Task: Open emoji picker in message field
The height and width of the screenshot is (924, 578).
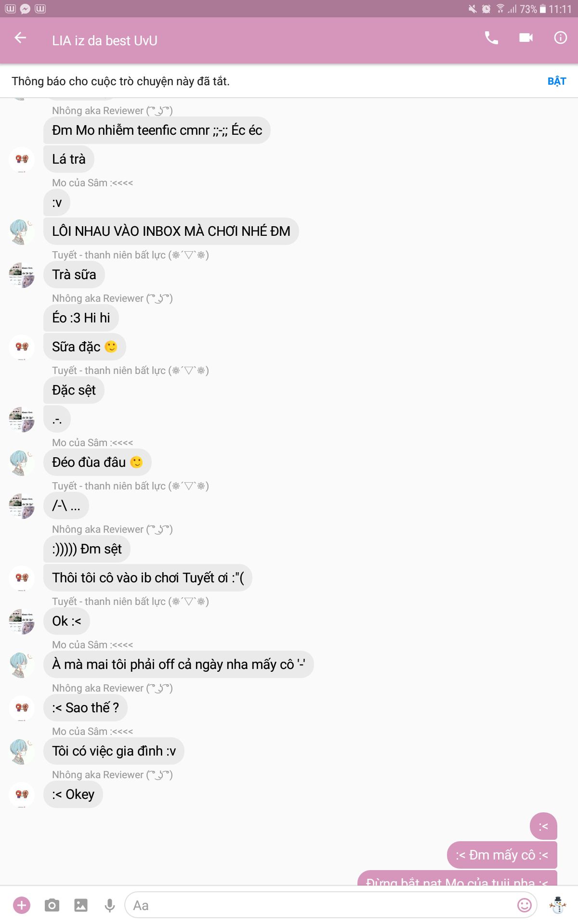Action: coord(524,905)
